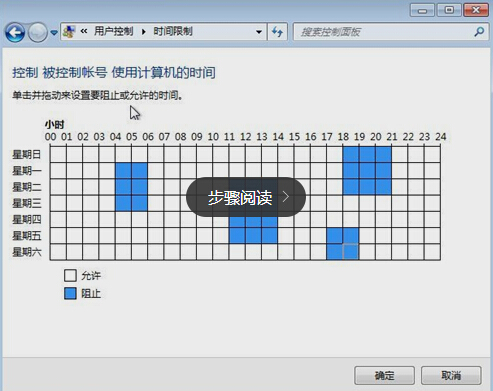Click the 步骤阅读 overlay button
493x391 pixels.
point(246,197)
